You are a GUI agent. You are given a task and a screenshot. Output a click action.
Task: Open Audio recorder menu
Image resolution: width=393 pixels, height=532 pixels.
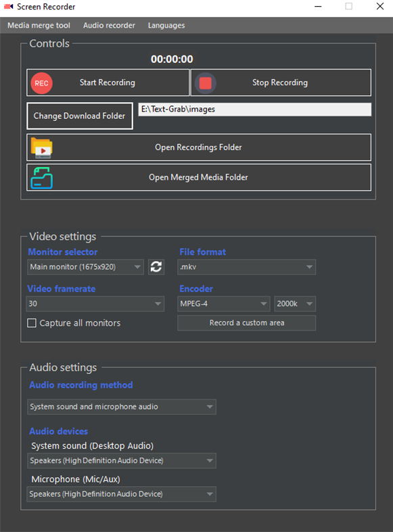pyautogui.click(x=109, y=26)
